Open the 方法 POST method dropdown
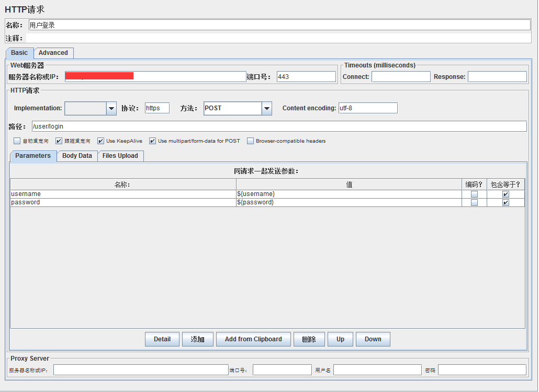 click(266, 109)
